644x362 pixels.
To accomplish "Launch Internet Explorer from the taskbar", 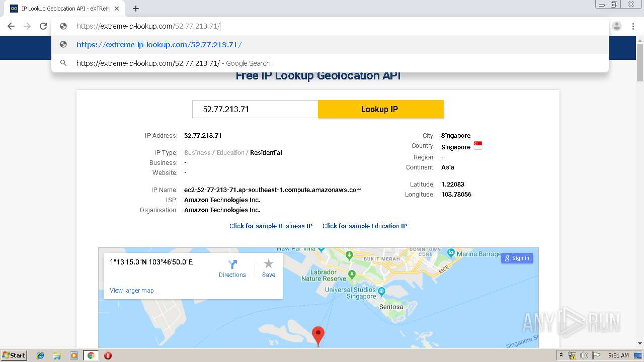I will click(x=40, y=355).
